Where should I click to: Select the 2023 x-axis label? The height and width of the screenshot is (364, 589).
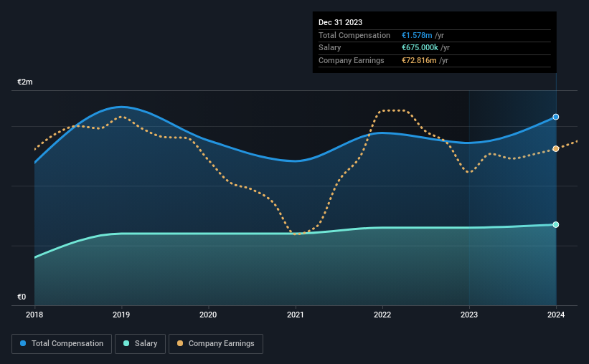pyautogui.click(x=468, y=315)
